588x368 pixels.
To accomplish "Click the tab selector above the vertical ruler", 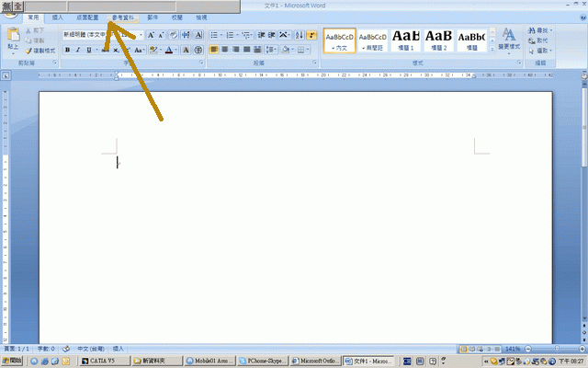I will (6, 75).
